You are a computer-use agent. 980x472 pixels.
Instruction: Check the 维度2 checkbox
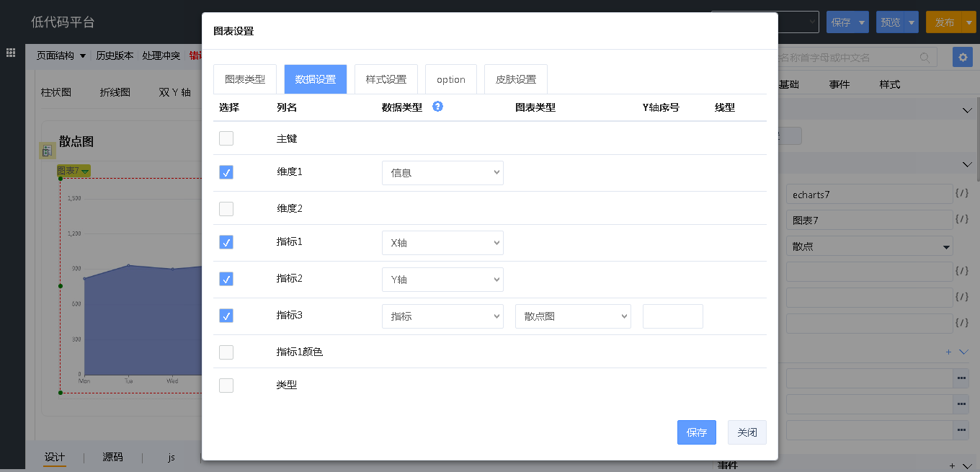226,209
